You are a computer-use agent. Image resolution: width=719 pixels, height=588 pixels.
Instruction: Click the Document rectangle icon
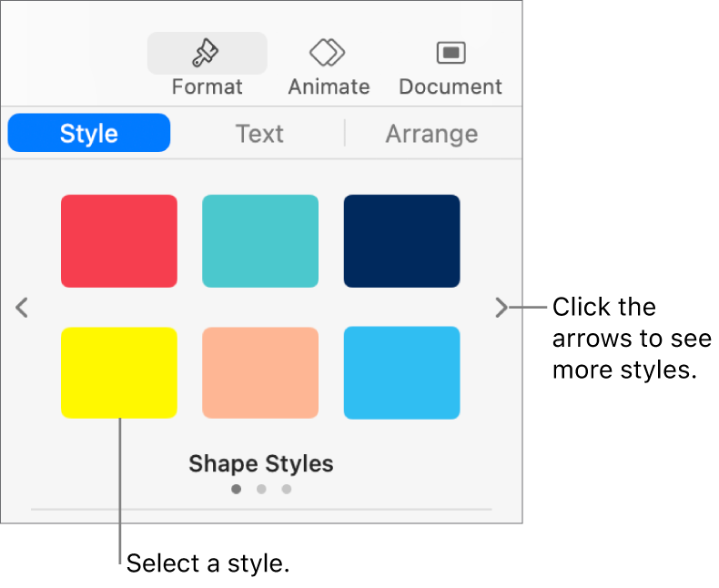click(451, 54)
